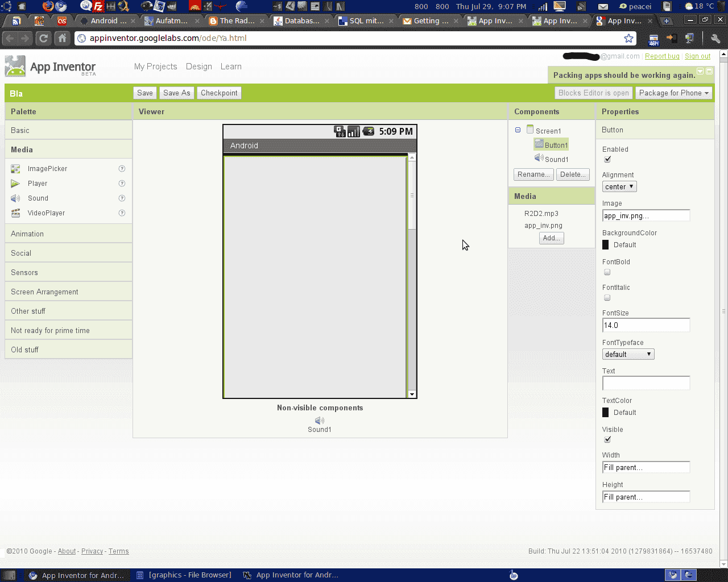Click the browser forward arrow
This screenshot has height=582, width=728.
25,38
